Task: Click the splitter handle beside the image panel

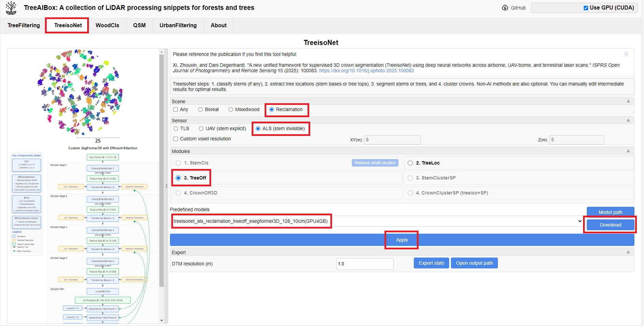Action: click(x=167, y=186)
